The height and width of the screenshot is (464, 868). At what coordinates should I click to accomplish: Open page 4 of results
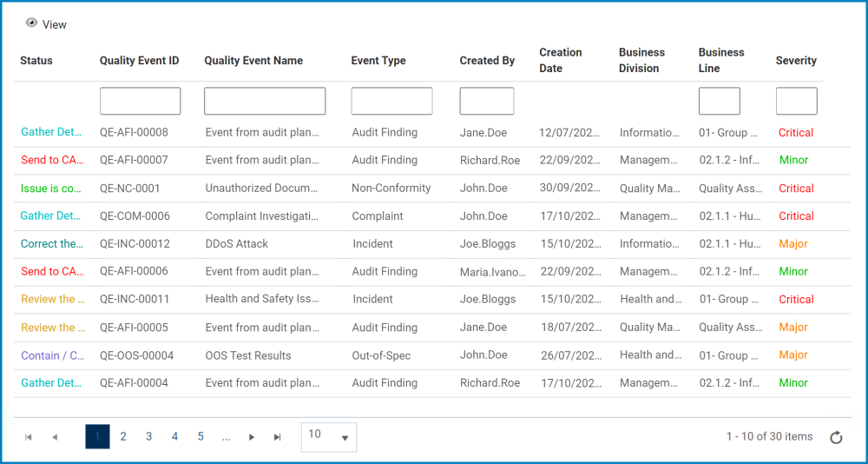[x=175, y=437]
